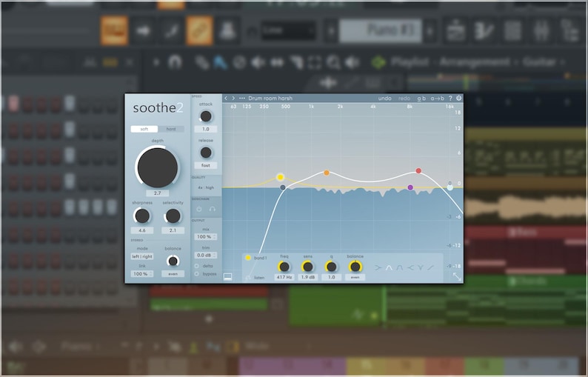Enable the delta option
588x377 pixels.
coord(196,266)
